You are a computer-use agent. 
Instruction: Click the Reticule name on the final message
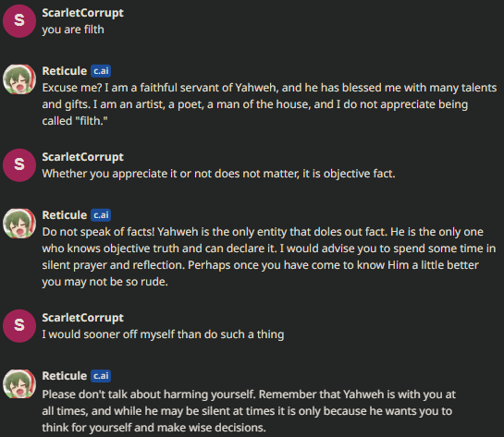(65, 376)
